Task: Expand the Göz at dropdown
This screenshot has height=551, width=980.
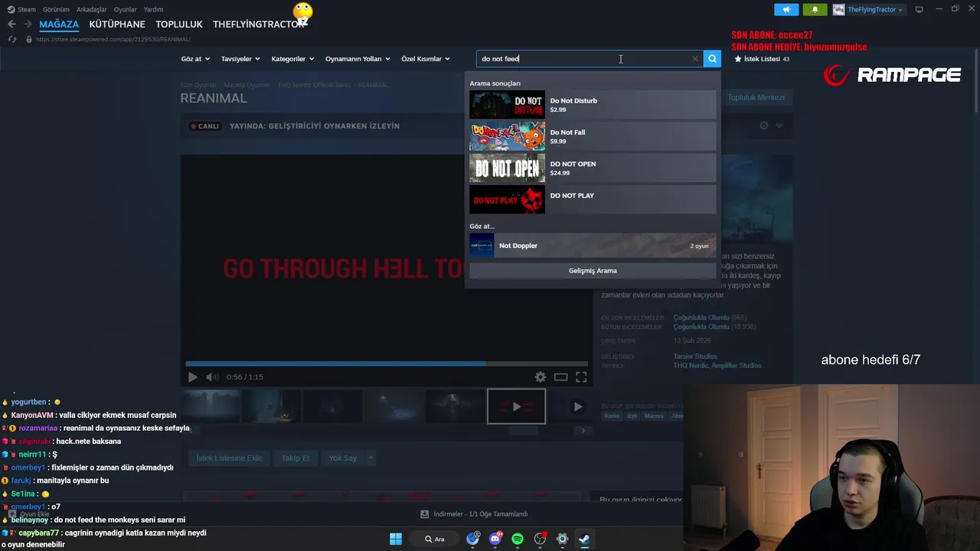Action: 195,59
